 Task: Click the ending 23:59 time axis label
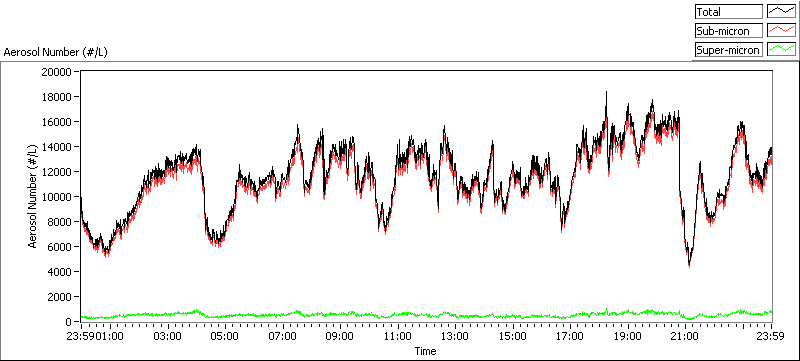[x=771, y=336]
